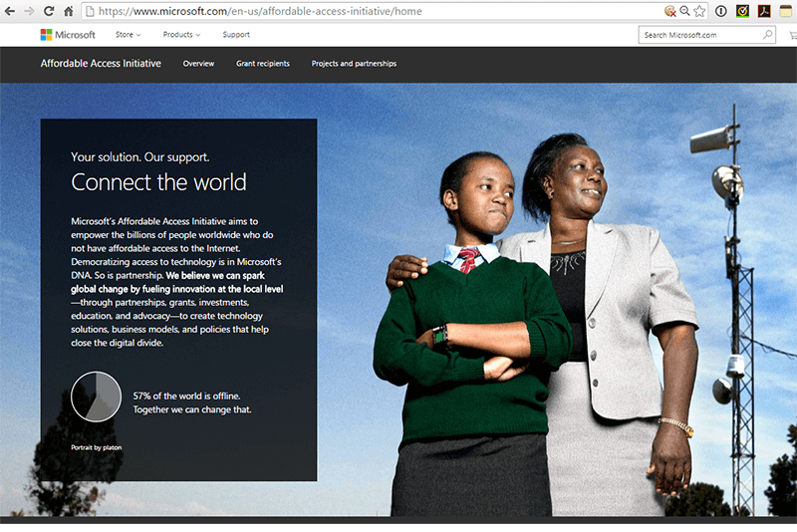This screenshot has height=532, width=797.
Task: Click the browser back arrow
Action: (10, 11)
